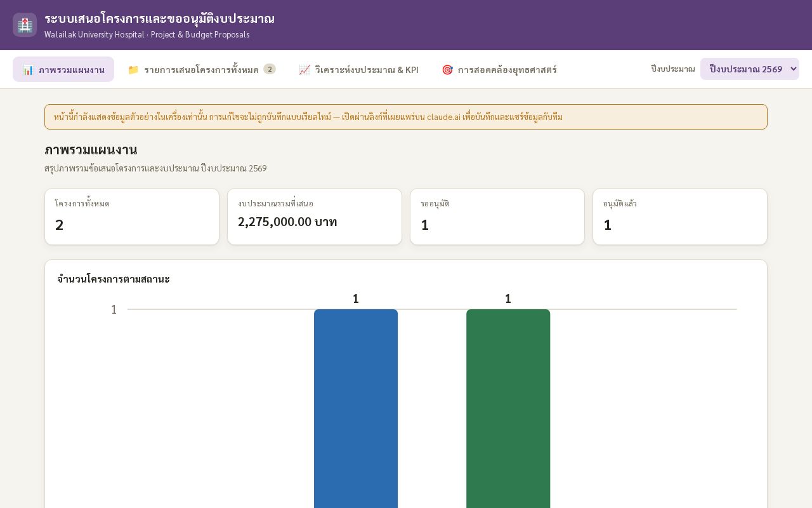Click the value label above the blue bar

(356, 298)
